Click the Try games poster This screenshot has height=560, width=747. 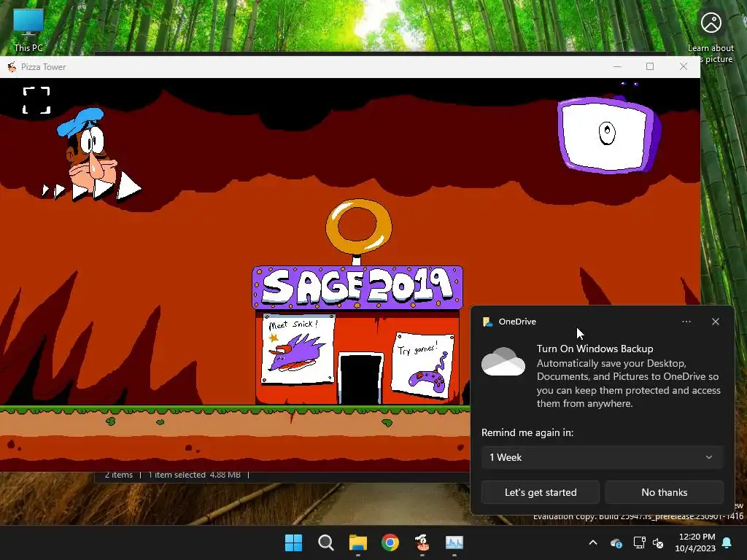422,365
